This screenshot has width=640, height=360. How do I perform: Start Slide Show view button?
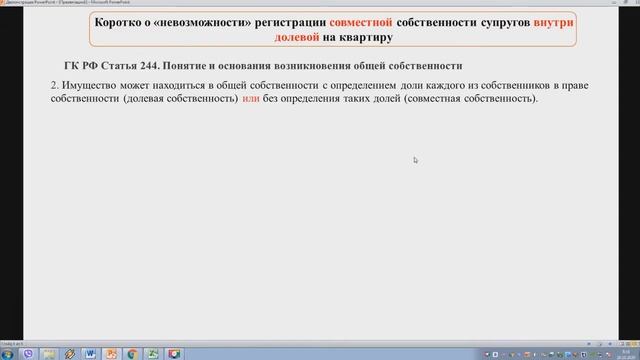pos(634,344)
